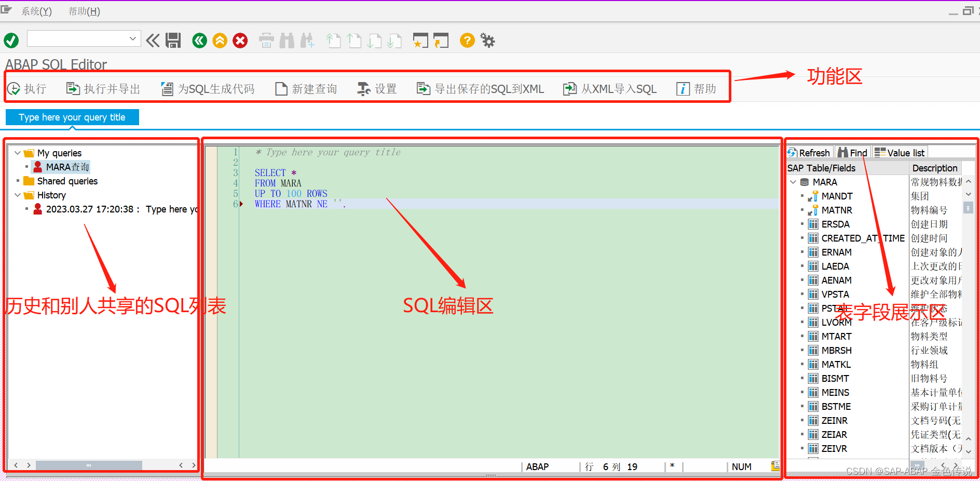This screenshot has height=481, width=980.
Task: Select the ERSDA field
Action: (x=835, y=224)
